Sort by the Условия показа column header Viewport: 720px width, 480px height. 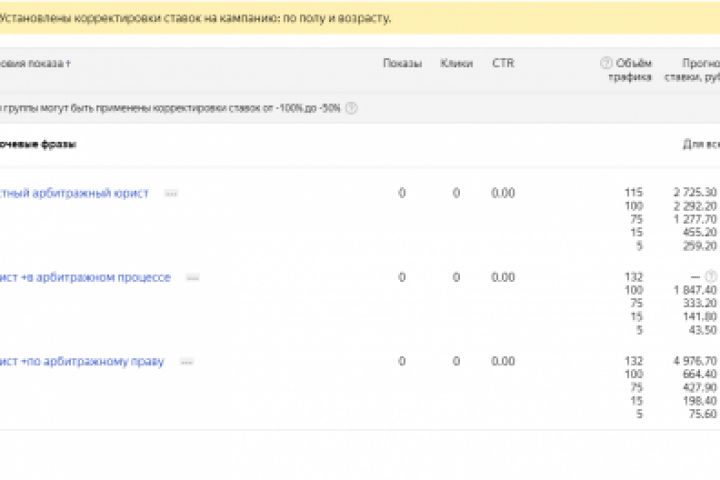point(35,63)
